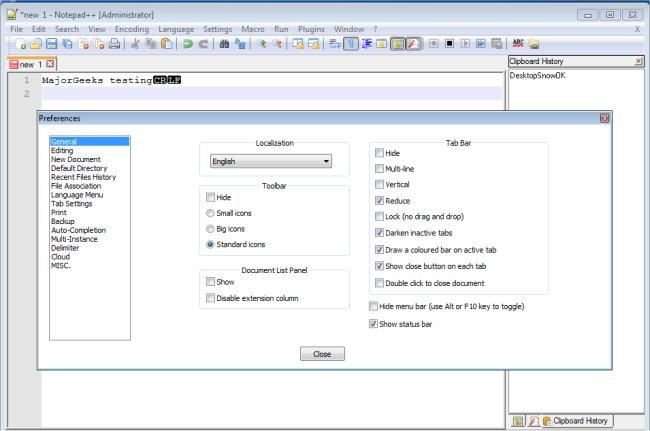The height and width of the screenshot is (431, 650).
Task: Open the Encoding menu
Action: pos(131,29)
